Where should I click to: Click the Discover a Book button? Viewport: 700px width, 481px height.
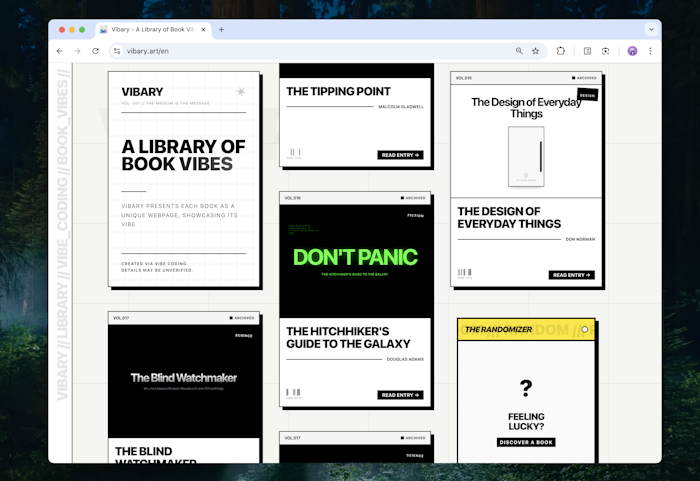pyautogui.click(x=526, y=442)
